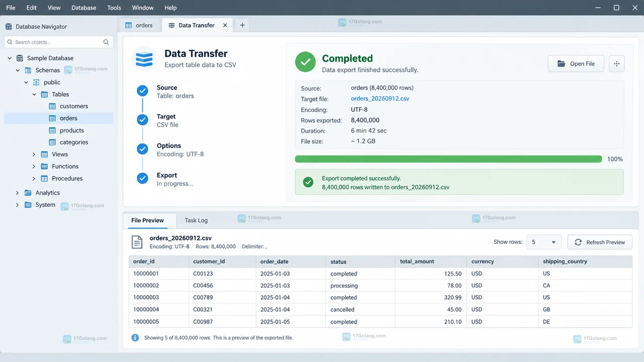
Task: Click the export success message checkmark
Action: click(x=308, y=182)
